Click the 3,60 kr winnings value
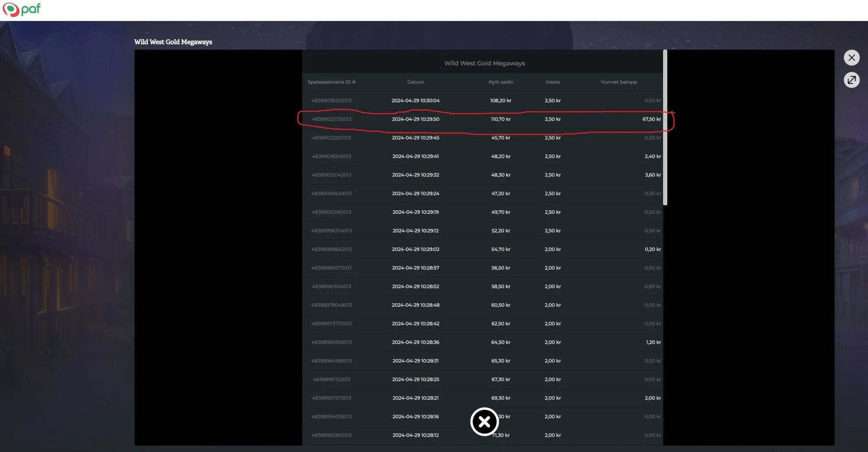 [653, 175]
